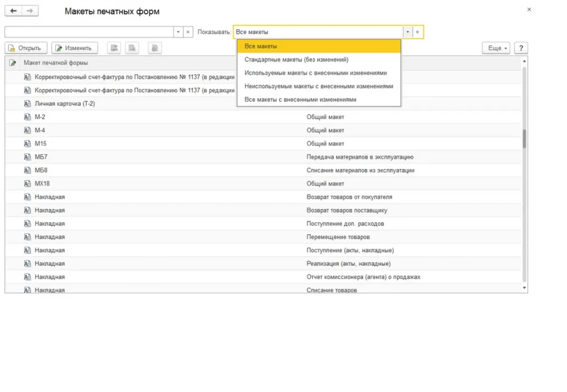Choose Используемые макеты с внесенными изменениями
Screen dimensions: 567x392
319,73
